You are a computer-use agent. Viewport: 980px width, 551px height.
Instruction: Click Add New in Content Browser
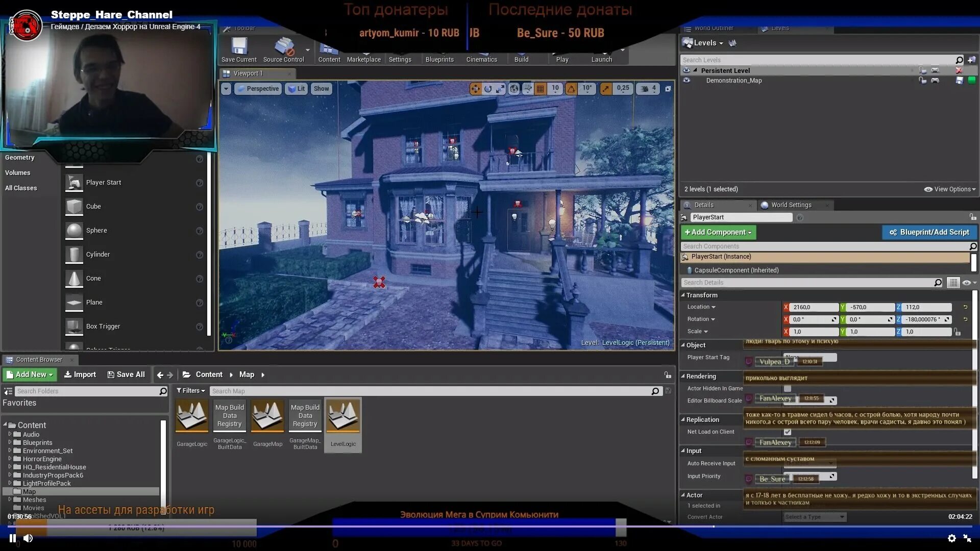click(x=30, y=374)
